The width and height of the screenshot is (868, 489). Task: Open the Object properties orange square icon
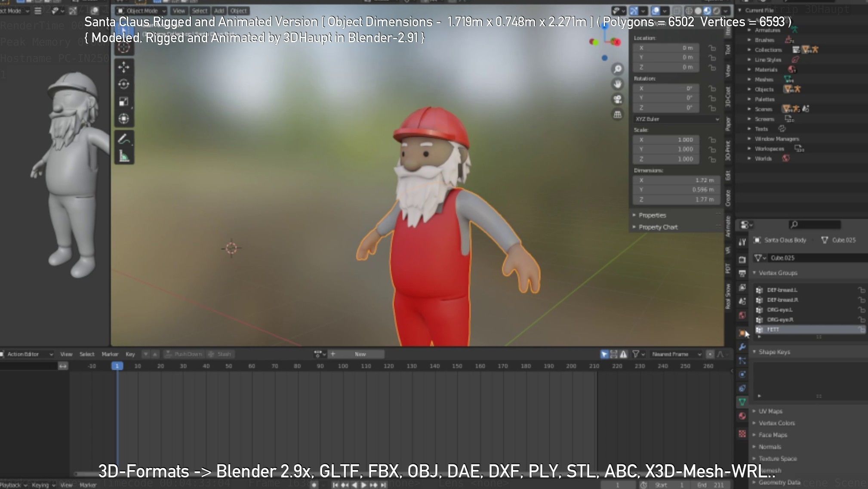coord(742,333)
